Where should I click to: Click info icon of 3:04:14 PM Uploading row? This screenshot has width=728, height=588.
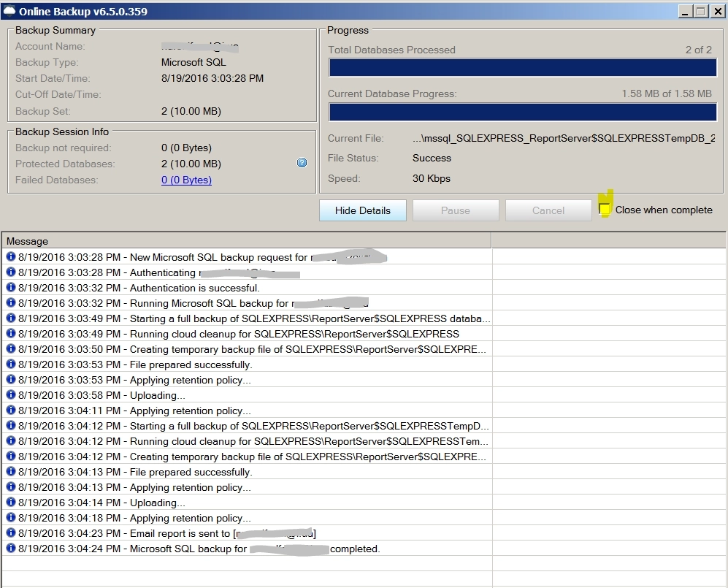[x=11, y=502]
